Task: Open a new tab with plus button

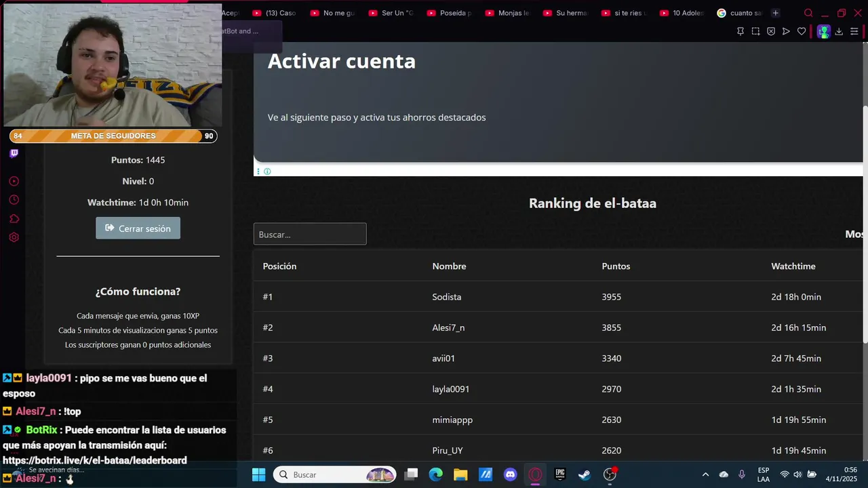Action: tap(775, 13)
